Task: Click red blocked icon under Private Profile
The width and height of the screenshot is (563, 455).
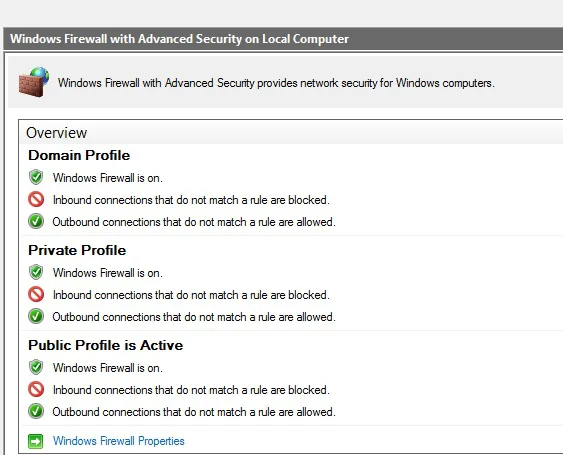Action: (36, 294)
